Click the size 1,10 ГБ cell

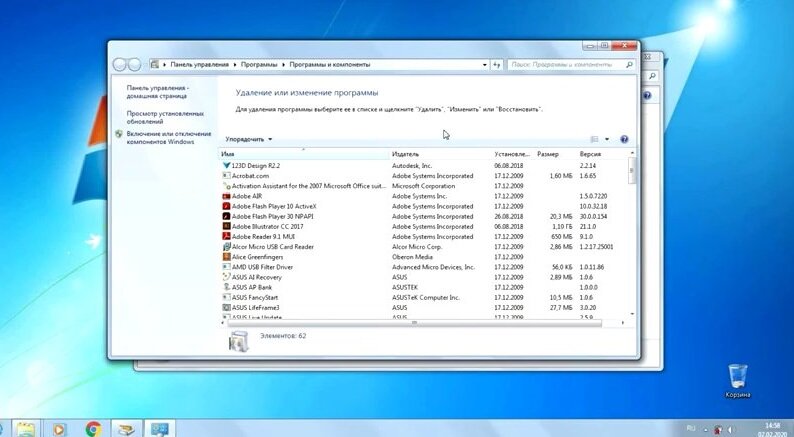[562, 226]
